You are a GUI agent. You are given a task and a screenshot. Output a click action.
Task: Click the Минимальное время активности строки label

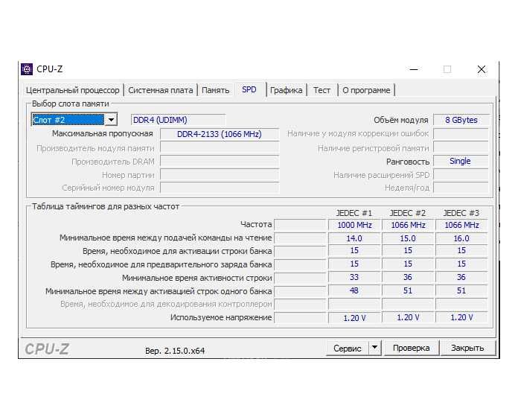[x=197, y=279]
